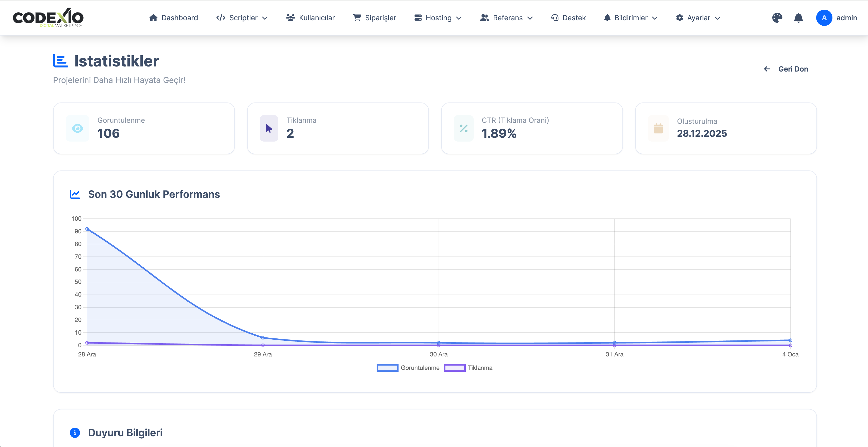Click the calendar icon in Olusturulma card
This screenshot has width=868, height=447.
click(658, 128)
